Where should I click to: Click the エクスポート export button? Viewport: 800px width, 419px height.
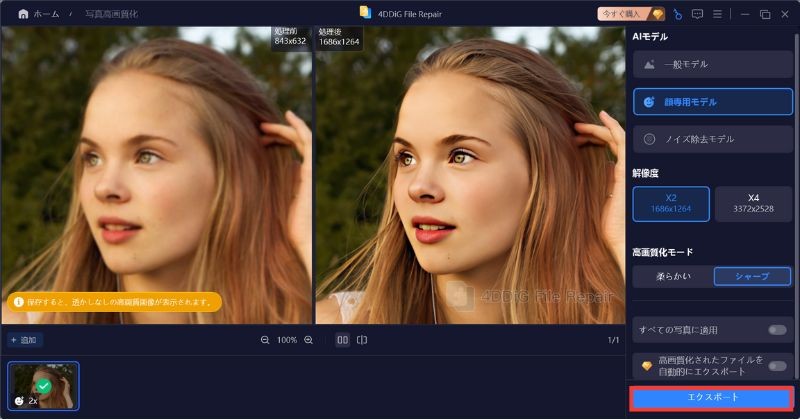click(x=712, y=398)
